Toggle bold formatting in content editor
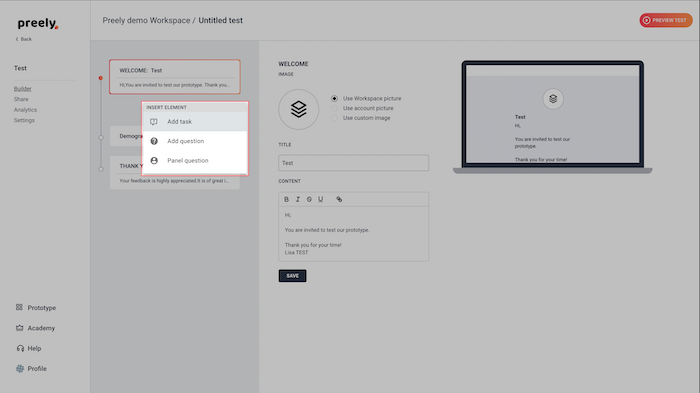The image size is (700, 393). 286,199
